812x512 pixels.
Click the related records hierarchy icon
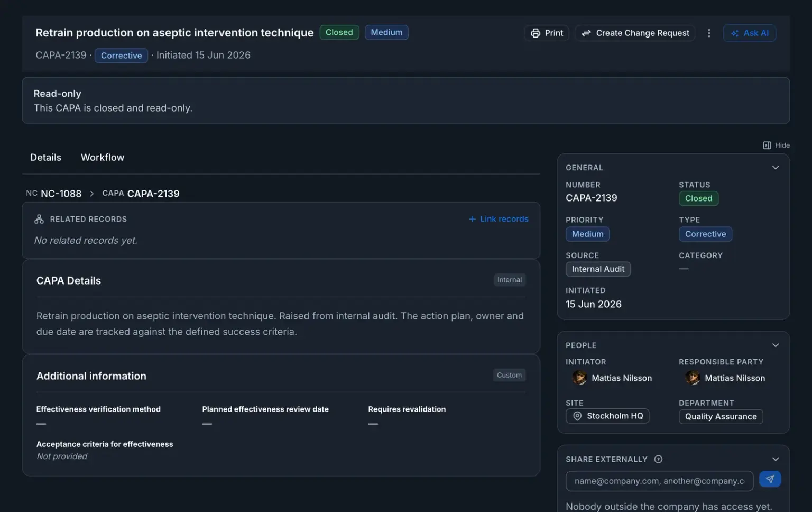point(39,219)
